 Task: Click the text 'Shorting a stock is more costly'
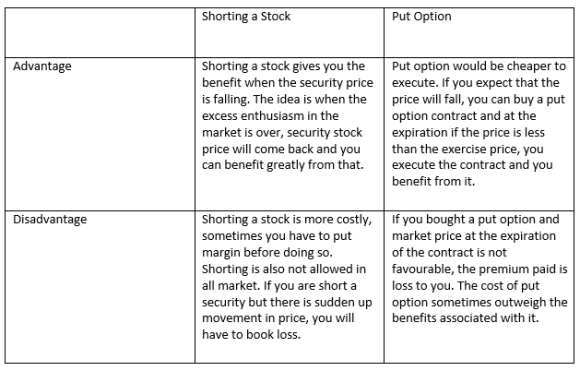click(x=286, y=220)
